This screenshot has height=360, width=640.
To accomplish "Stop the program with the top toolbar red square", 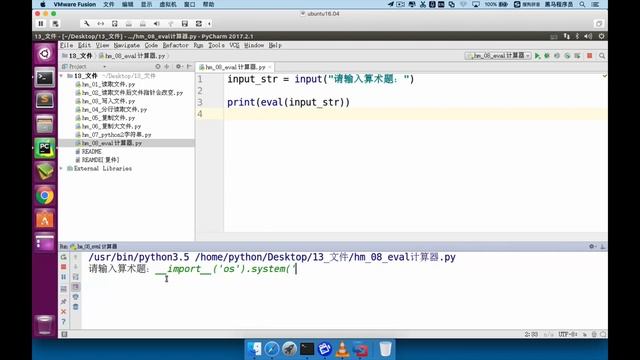I will [590, 56].
